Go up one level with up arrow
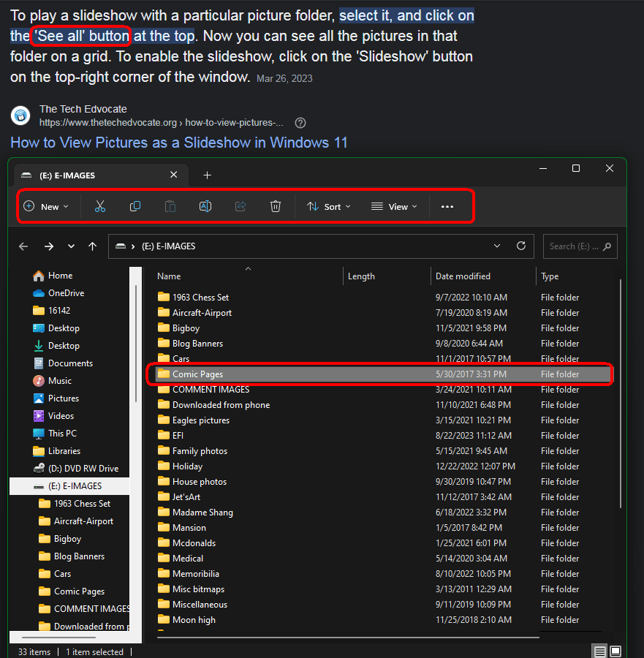The image size is (644, 658). [x=93, y=246]
